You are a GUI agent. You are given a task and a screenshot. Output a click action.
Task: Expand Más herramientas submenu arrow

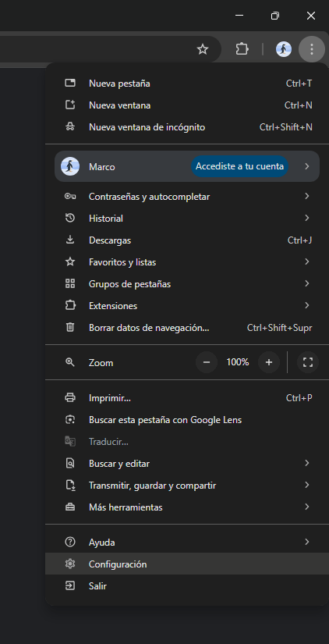tap(306, 507)
